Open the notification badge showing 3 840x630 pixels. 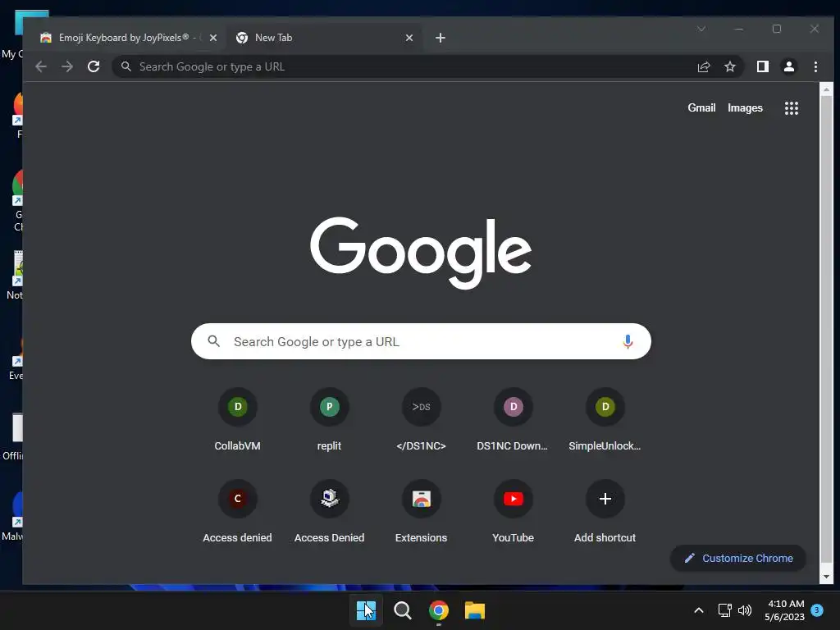pos(817,609)
